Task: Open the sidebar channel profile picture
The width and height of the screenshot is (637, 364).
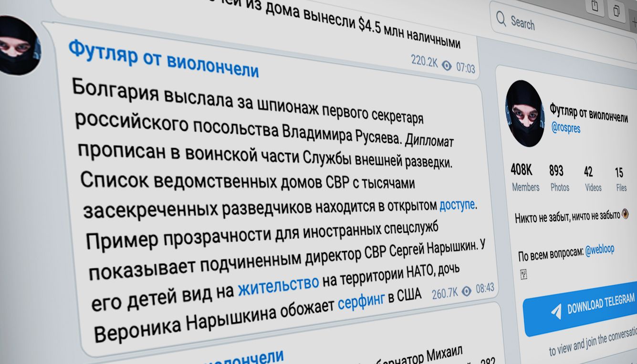Action: coord(525,113)
